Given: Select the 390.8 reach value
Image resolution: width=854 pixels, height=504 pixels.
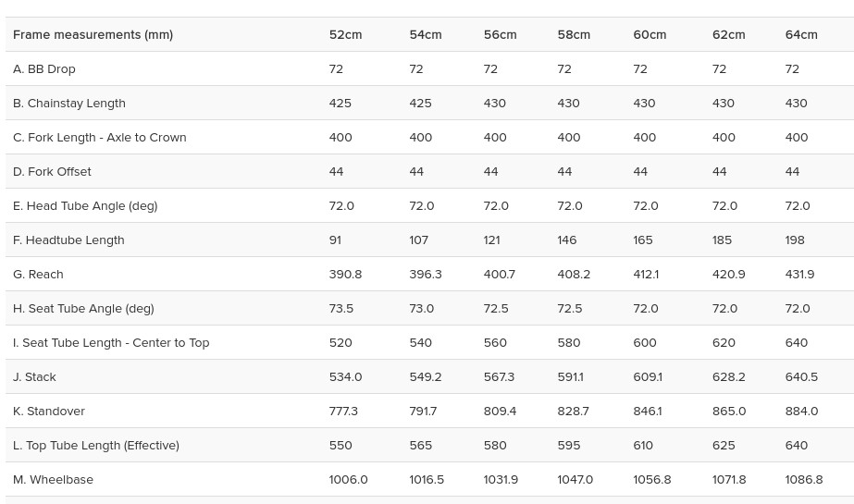Looking at the screenshot, I should (x=345, y=275).
